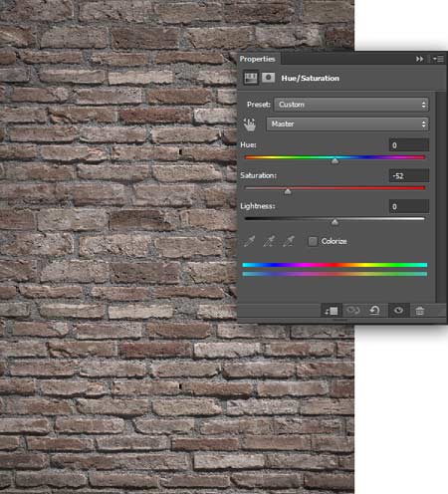Reset adjustment to defaults

tap(374, 311)
